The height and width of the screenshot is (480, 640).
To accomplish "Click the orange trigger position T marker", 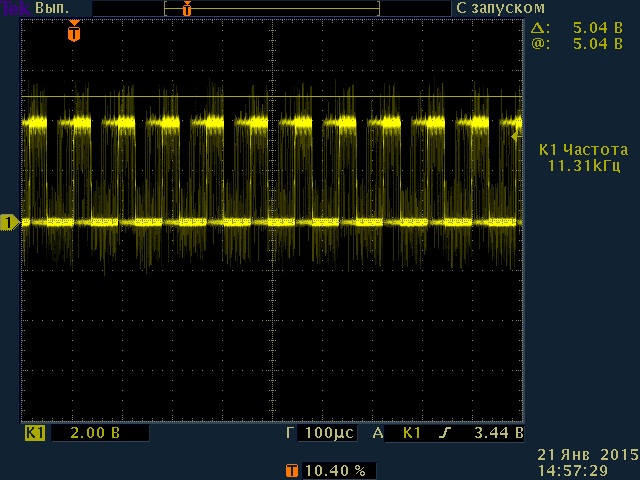I will point(73,33).
